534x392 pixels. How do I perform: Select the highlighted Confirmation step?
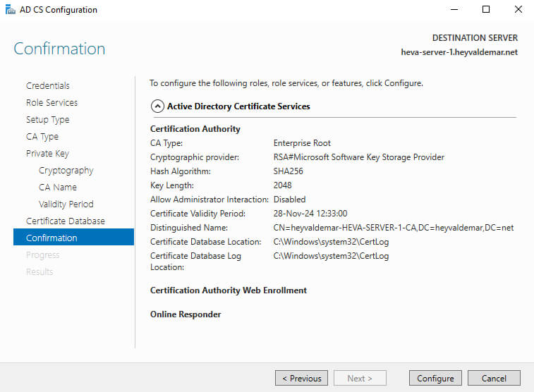[x=73, y=237]
